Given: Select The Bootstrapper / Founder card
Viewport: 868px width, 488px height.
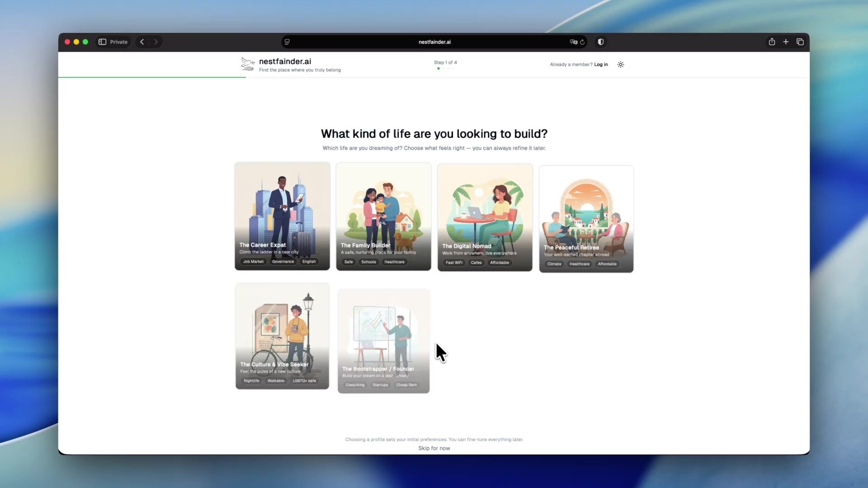Looking at the screenshot, I should click(383, 341).
